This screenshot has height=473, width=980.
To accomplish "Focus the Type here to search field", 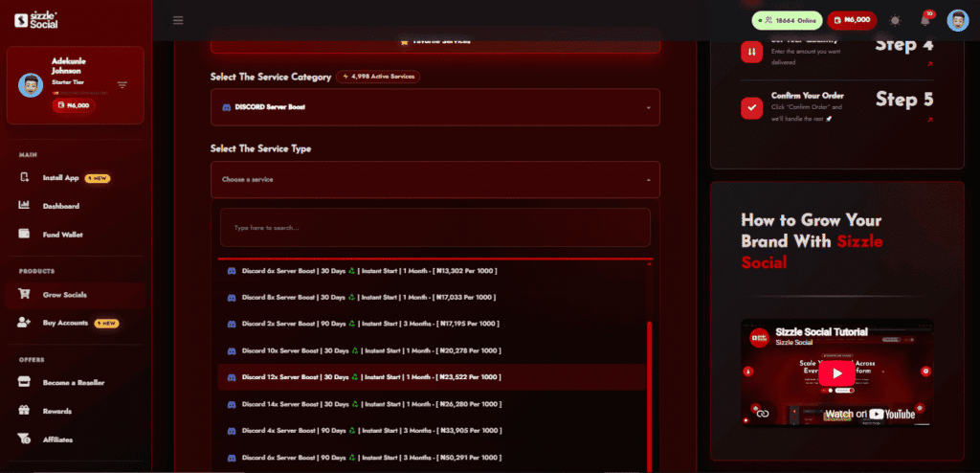I will point(435,228).
